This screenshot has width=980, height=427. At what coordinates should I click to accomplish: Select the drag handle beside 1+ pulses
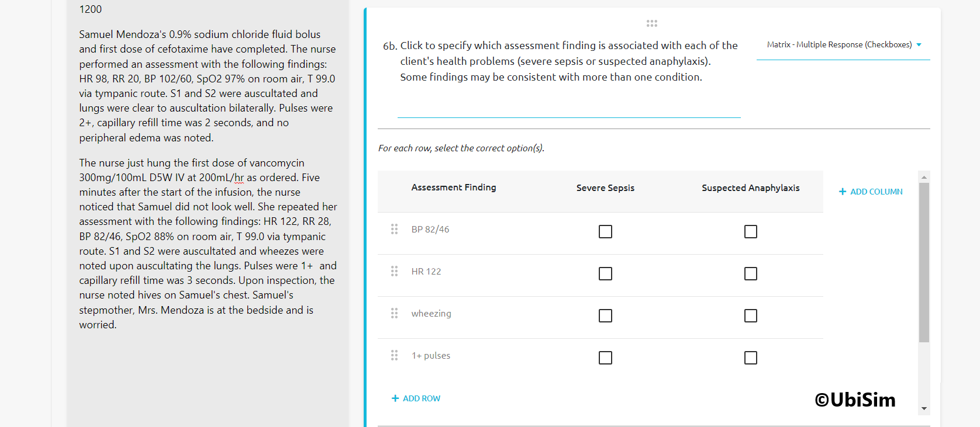pos(394,355)
